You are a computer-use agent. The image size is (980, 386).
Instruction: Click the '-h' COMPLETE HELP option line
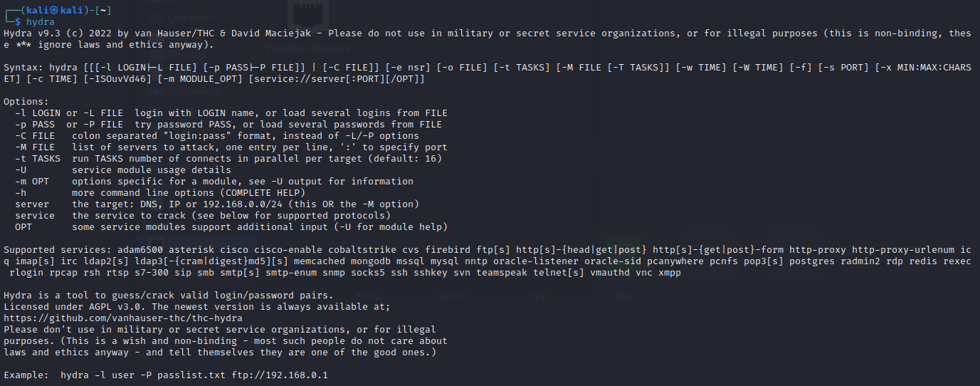[x=160, y=193]
